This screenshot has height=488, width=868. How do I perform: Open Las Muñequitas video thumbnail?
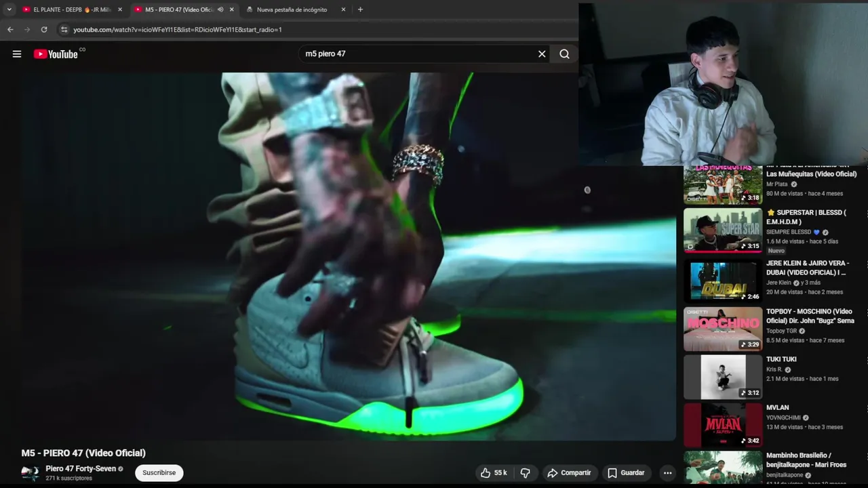point(723,184)
